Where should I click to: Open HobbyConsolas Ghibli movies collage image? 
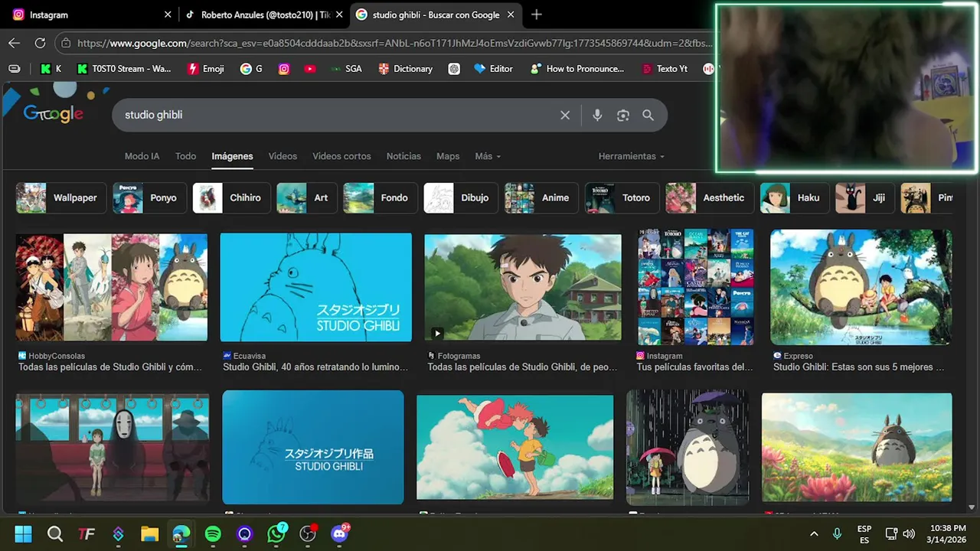[112, 287]
